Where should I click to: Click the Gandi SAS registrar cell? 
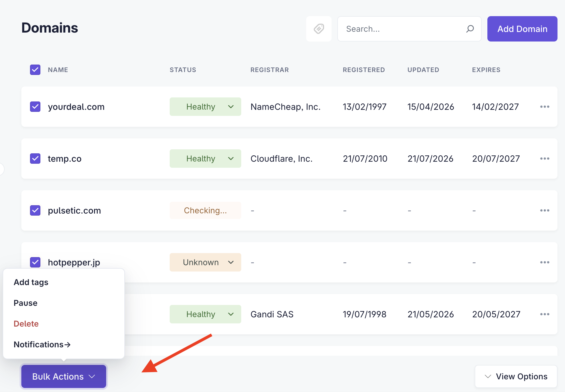click(272, 314)
